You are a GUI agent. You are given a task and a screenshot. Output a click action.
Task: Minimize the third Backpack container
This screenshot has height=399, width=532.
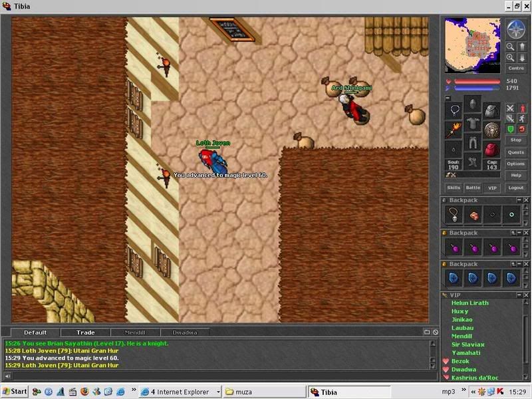[519, 263]
